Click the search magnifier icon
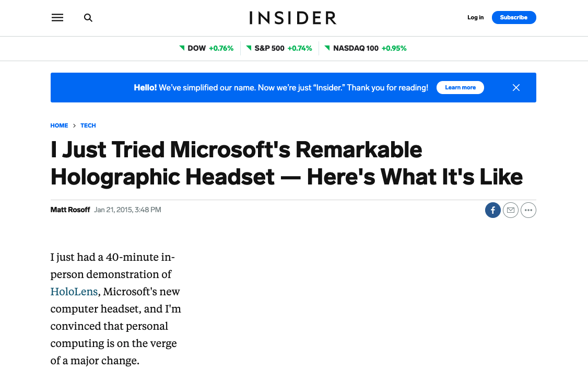The height and width of the screenshot is (381, 588). pos(88,18)
